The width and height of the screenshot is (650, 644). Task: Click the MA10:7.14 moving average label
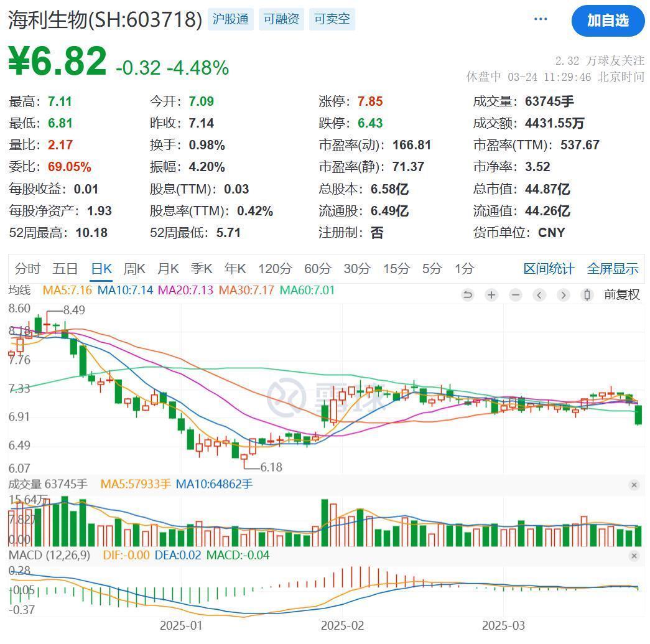[x=125, y=290]
